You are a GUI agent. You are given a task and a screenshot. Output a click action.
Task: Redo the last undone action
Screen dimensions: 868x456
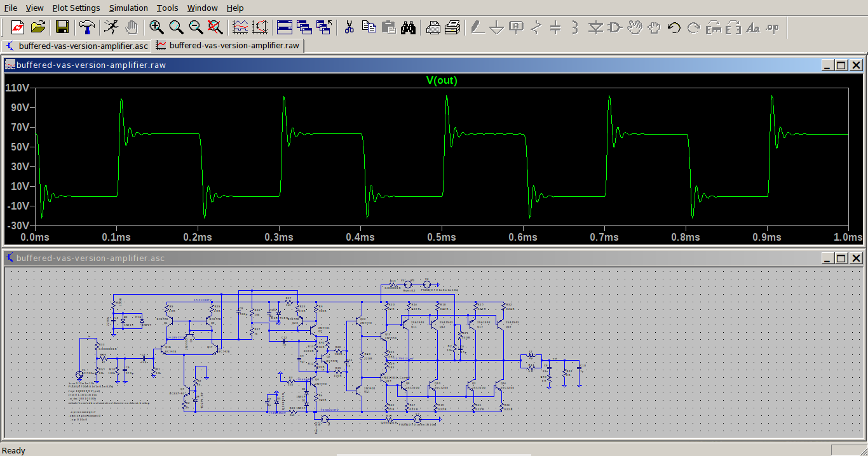click(694, 27)
